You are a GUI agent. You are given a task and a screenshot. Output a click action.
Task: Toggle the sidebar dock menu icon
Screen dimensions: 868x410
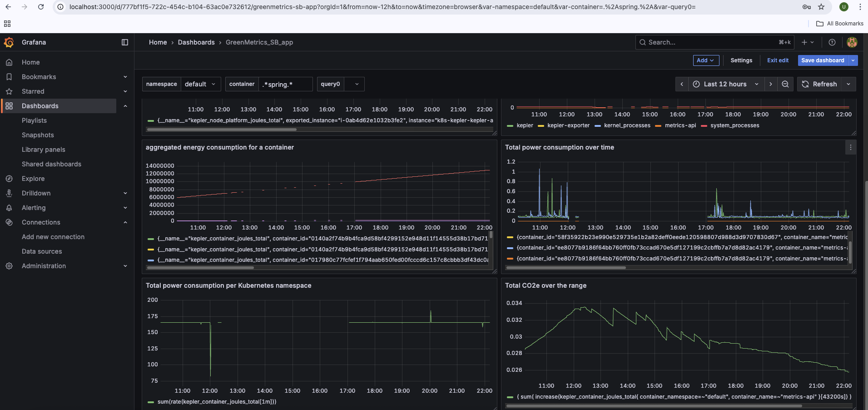[125, 42]
